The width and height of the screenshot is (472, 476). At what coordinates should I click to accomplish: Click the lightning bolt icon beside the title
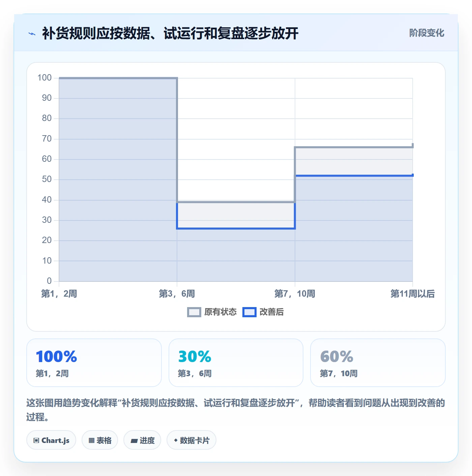[32, 34]
